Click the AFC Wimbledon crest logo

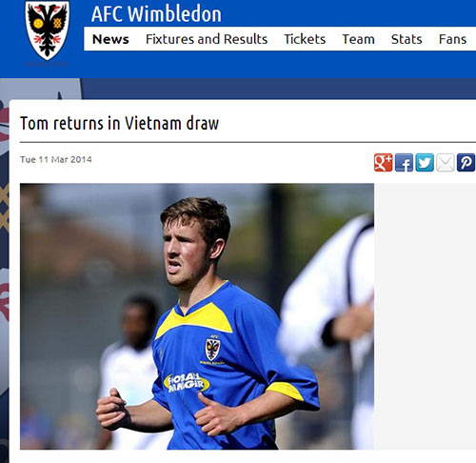pos(48,30)
